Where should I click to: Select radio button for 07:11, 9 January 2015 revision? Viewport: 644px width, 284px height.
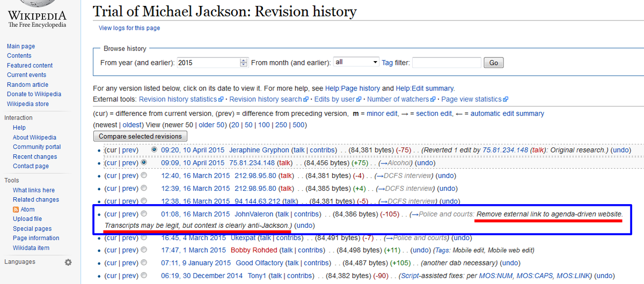click(144, 263)
